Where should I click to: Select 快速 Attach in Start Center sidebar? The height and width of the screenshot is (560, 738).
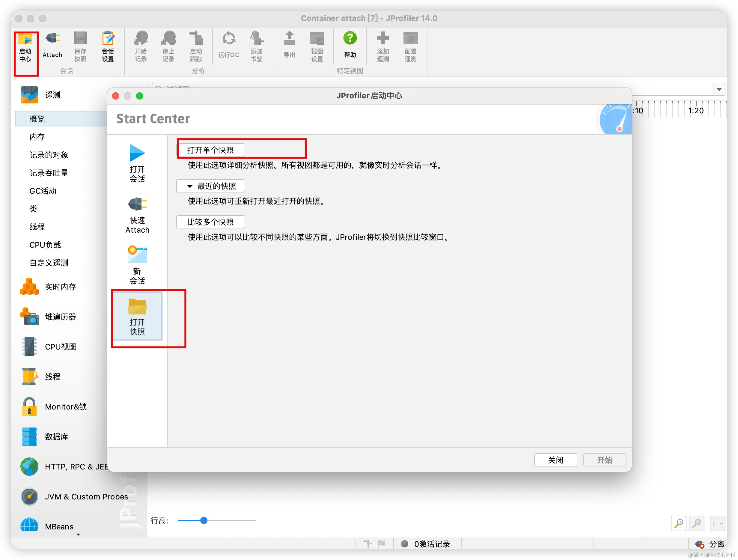pos(137,215)
